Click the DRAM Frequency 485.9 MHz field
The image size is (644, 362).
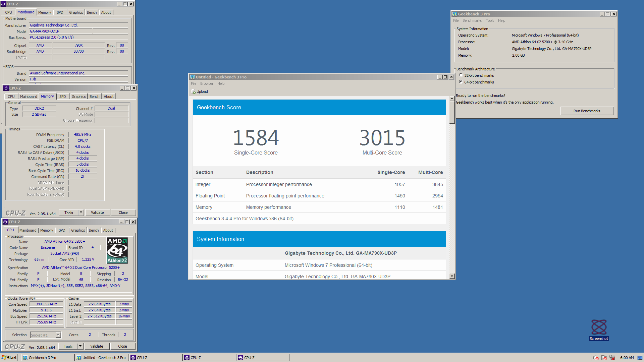coord(83,135)
